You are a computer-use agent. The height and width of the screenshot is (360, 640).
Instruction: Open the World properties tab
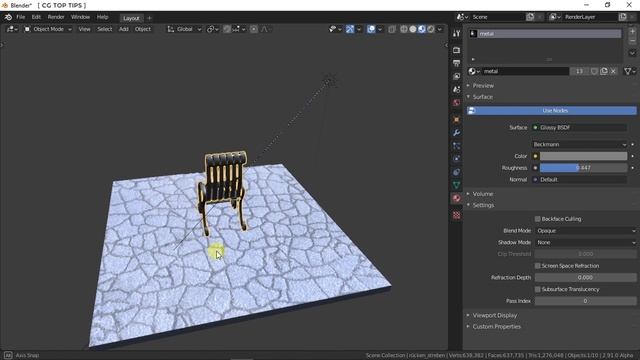tap(456, 102)
